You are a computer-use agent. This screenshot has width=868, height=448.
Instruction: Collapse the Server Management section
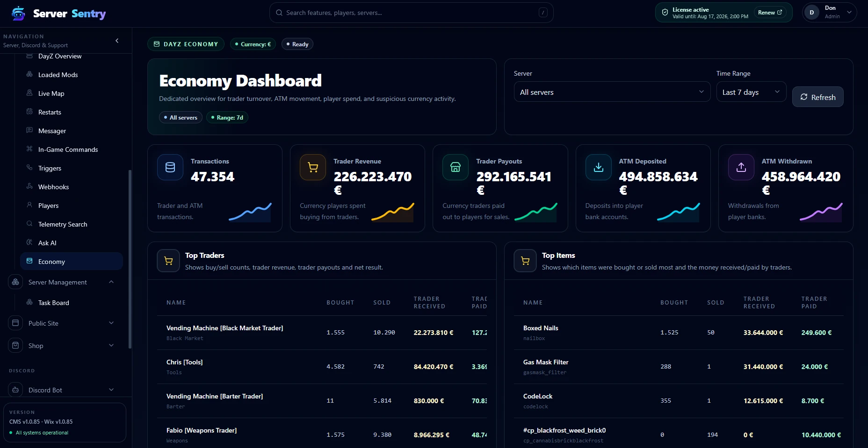coord(111,282)
